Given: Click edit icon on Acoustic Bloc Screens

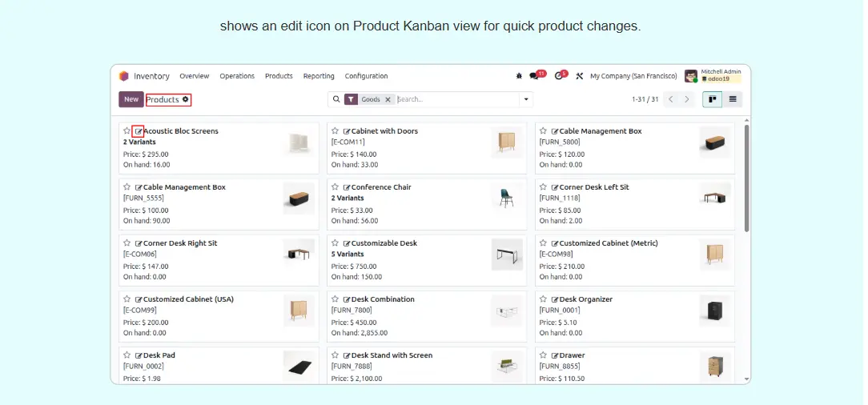Looking at the screenshot, I should (x=139, y=131).
